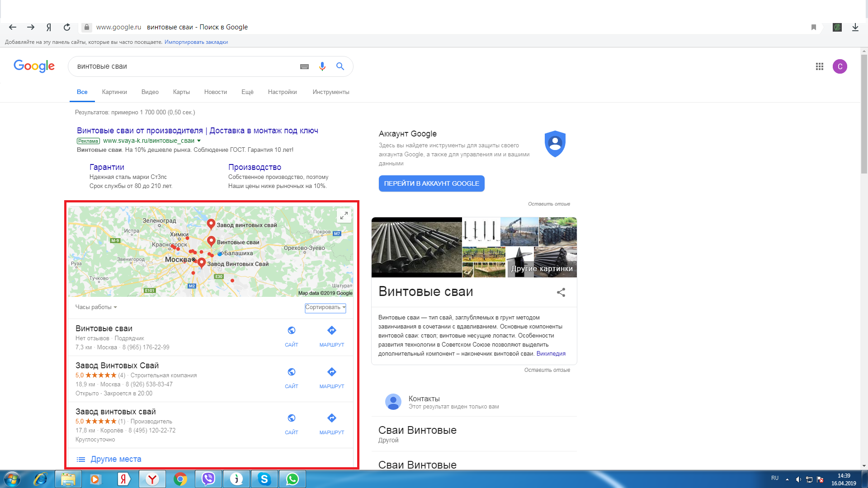Launch Internet Explorer from the taskbar
Image resolution: width=868 pixels, height=488 pixels.
point(40,479)
